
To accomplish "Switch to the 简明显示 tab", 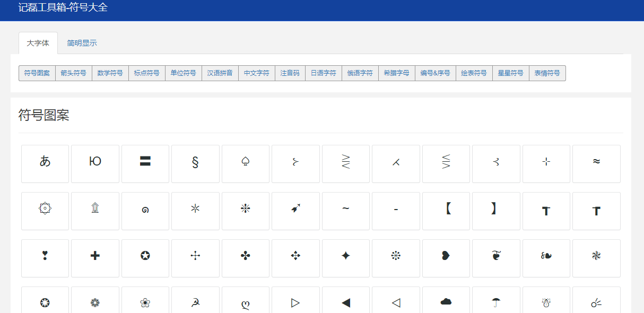I will pos(82,44).
